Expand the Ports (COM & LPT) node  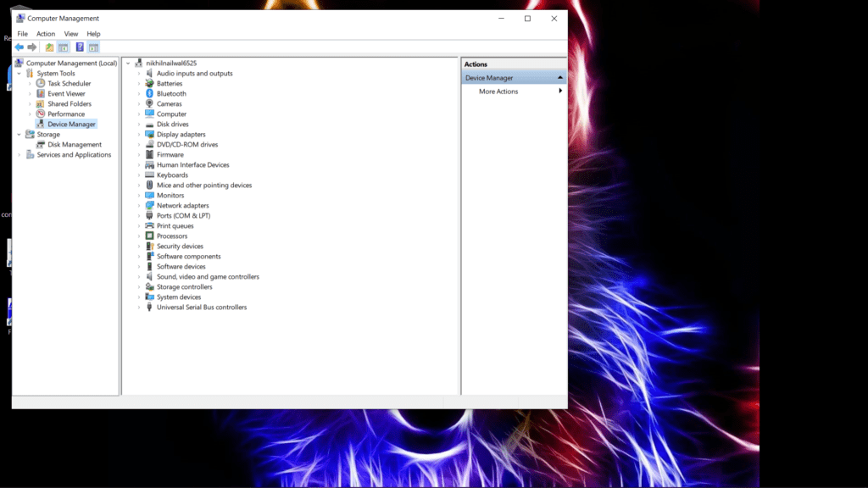pos(139,216)
